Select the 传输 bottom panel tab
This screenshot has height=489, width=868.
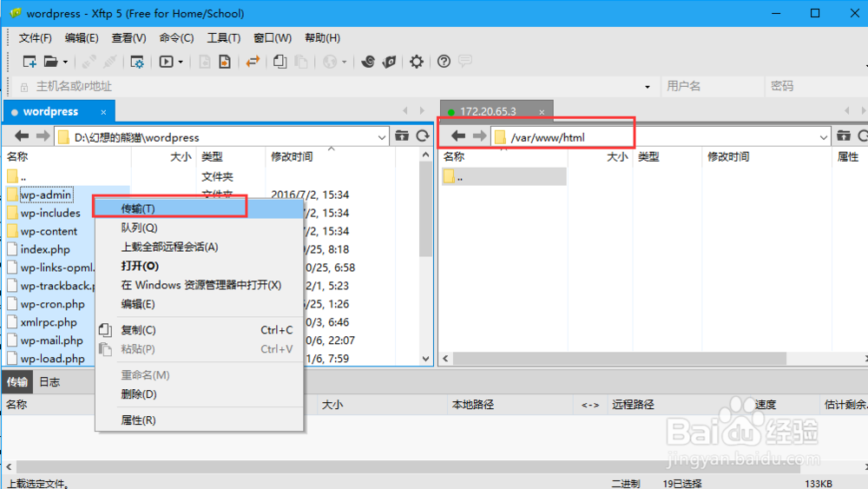click(17, 382)
